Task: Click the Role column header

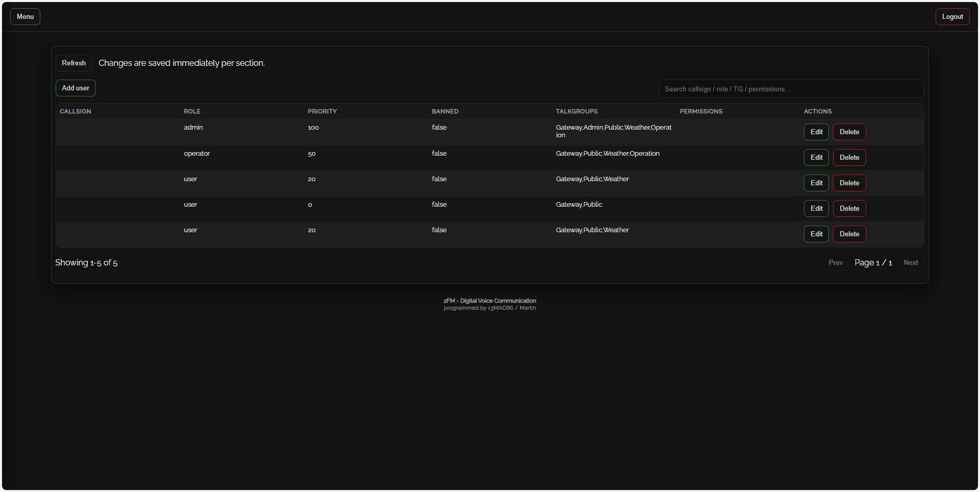Action: click(192, 111)
